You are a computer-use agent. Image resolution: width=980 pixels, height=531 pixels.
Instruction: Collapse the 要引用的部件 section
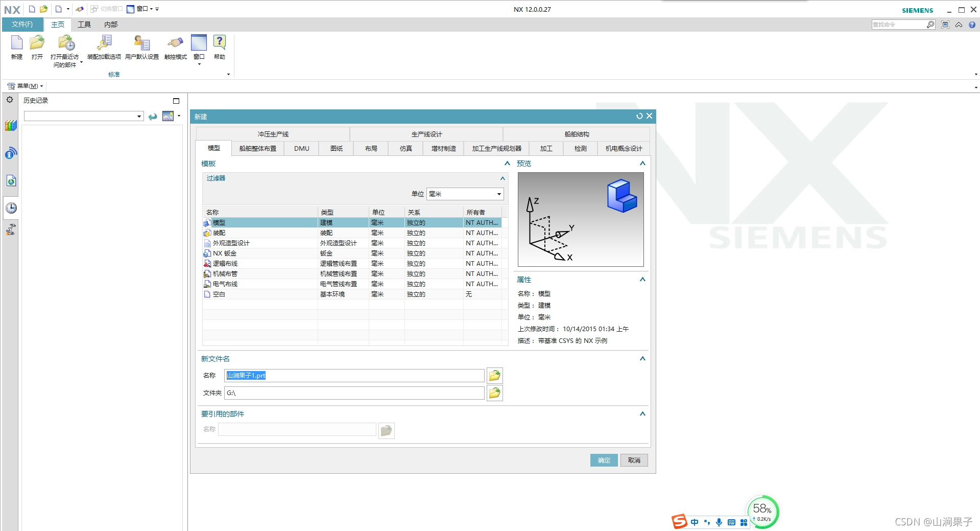pos(642,414)
